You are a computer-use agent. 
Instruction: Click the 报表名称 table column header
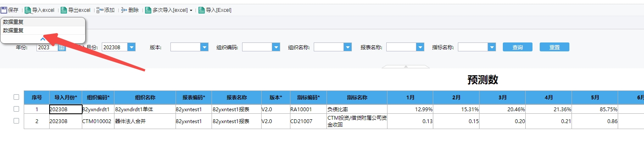point(236,98)
